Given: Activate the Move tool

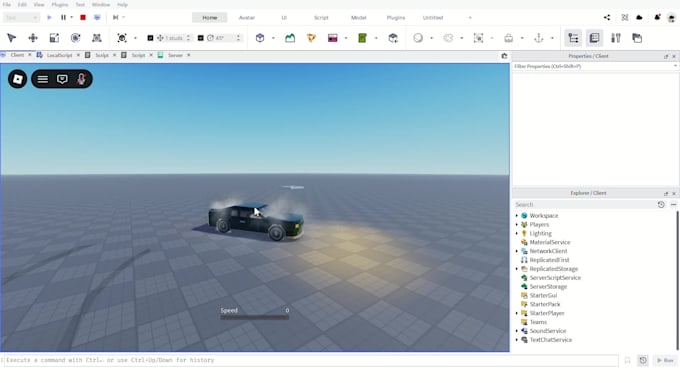Looking at the screenshot, I should 33,38.
